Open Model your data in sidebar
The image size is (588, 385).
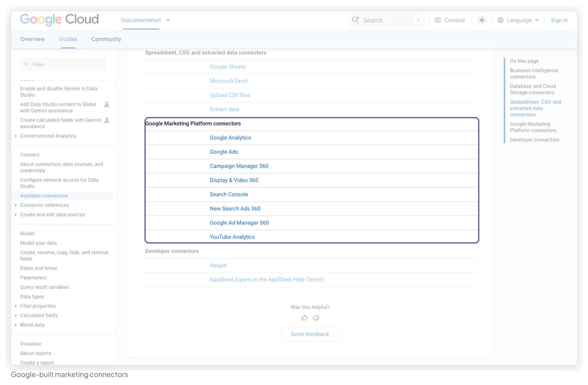38,243
